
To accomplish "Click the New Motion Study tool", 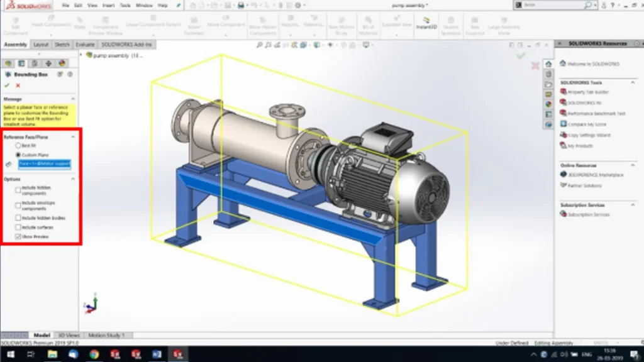I will 341,26.
